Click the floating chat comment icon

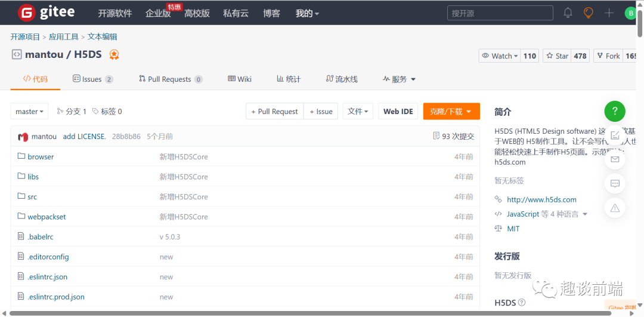615,183
